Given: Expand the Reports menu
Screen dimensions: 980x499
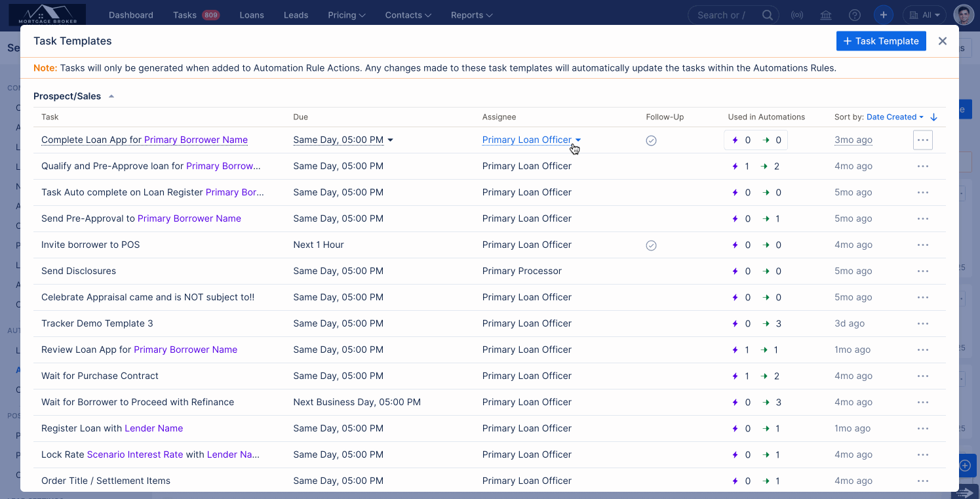Looking at the screenshot, I should (x=472, y=15).
